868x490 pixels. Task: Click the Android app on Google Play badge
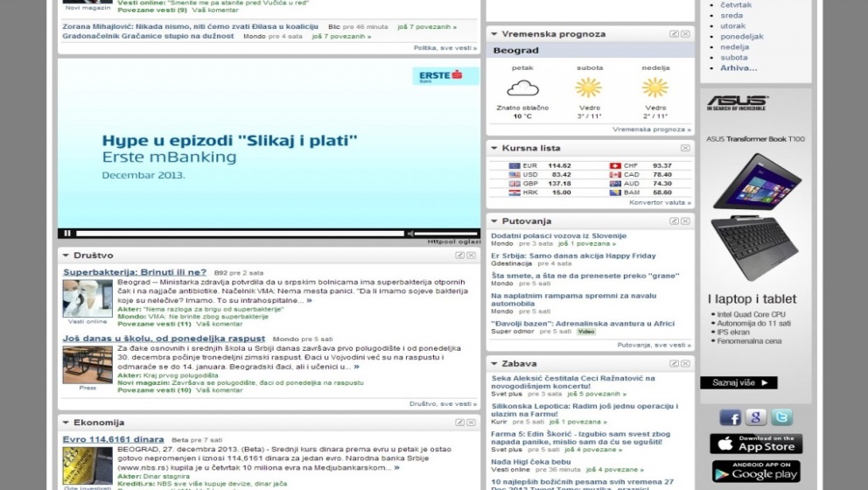756,472
